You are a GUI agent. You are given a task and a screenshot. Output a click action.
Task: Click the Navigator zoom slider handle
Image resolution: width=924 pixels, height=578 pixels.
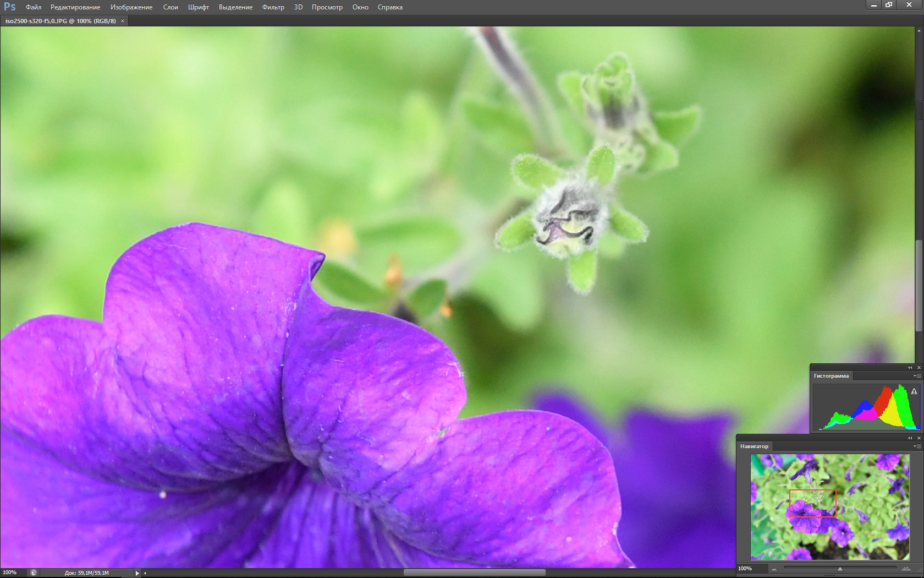point(840,569)
